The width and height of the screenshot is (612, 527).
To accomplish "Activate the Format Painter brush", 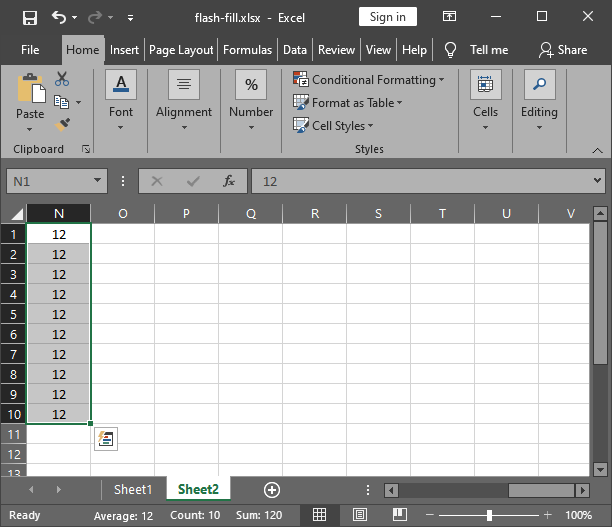I will point(62,125).
